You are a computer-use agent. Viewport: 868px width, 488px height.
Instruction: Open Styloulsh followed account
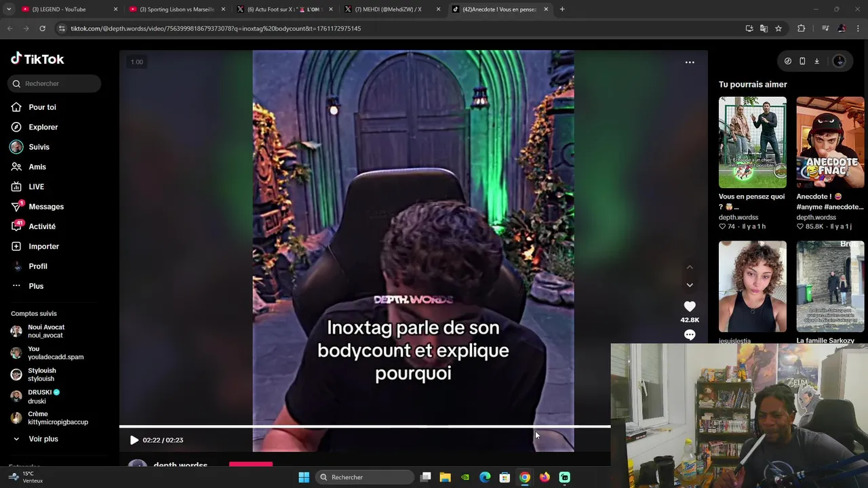[42, 375]
